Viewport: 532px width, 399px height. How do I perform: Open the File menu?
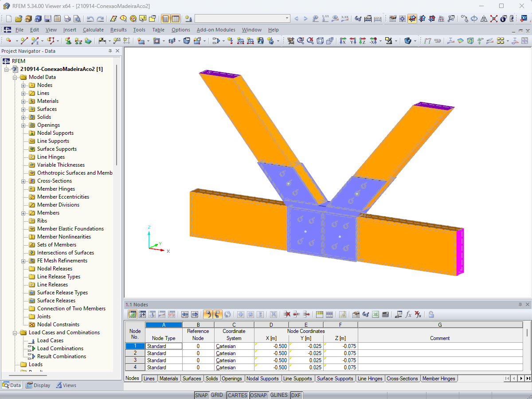pyautogui.click(x=20, y=30)
